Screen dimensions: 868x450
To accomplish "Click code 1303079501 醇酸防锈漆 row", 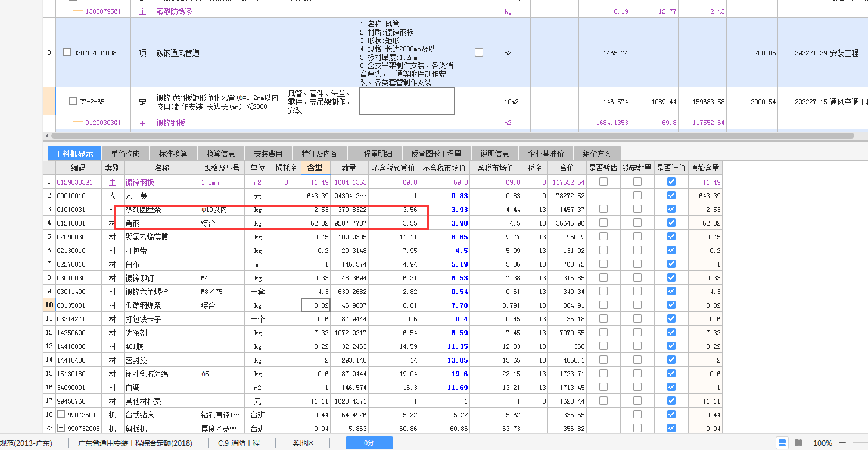I will point(103,11).
